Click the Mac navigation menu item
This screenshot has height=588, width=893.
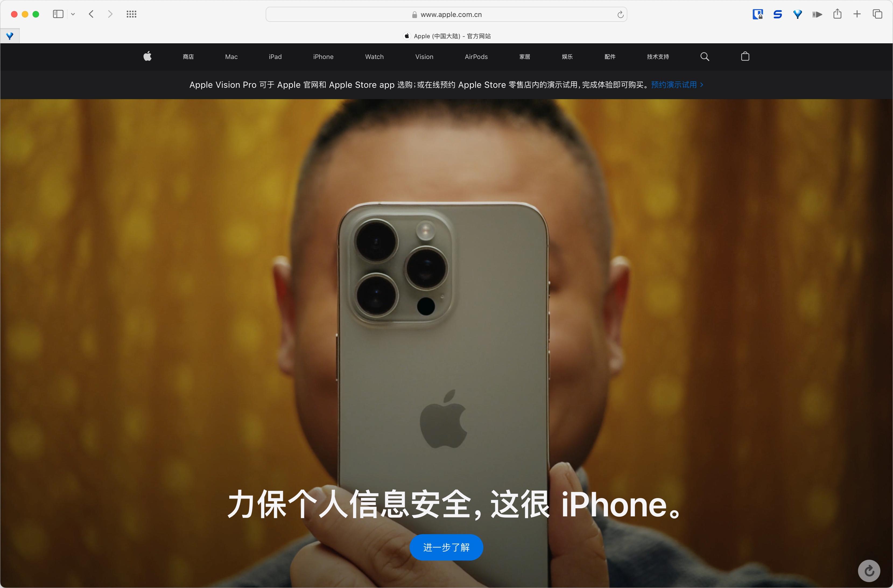pos(232,57)
